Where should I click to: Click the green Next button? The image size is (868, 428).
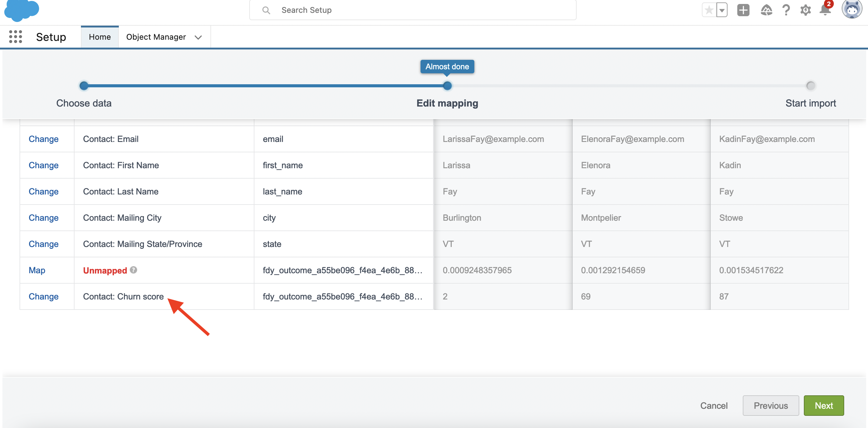point(823,405)
